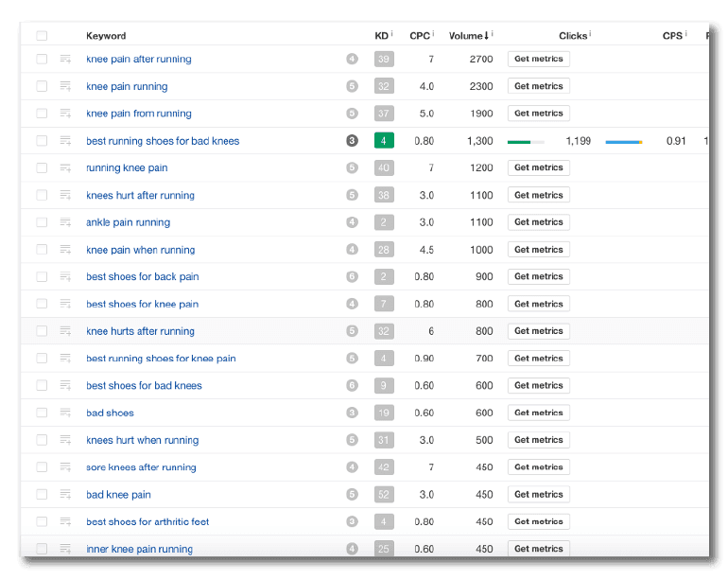Click the Clicks column header
This screenshot has height=580, width=728.
(573, 36)
